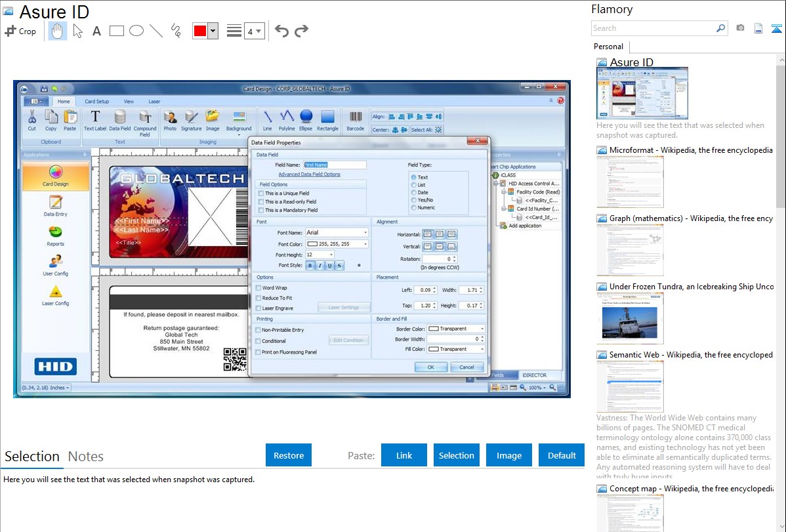Open Data Entry in Applications sidebar
Viewport: 786px width, 532px height.
pos(55,206)
